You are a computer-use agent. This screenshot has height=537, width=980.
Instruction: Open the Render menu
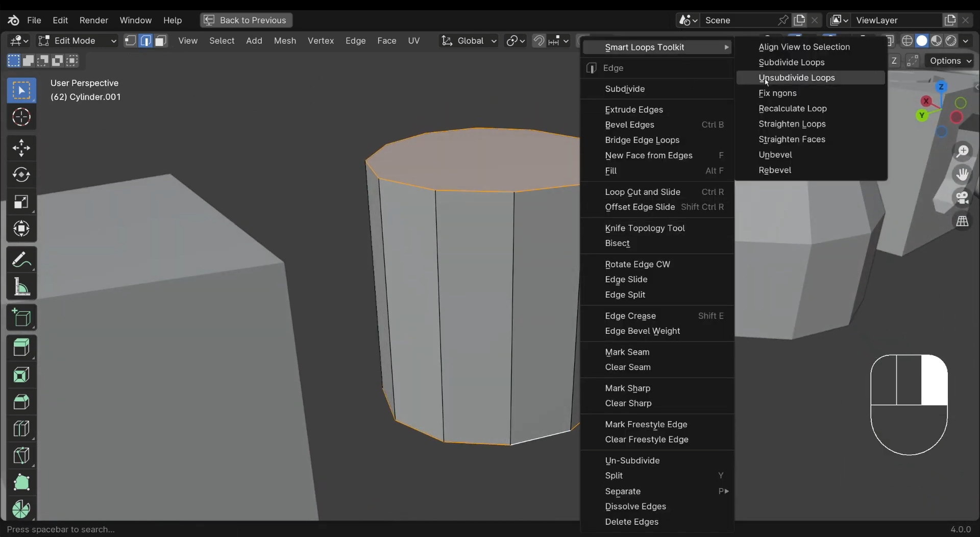[93, 20]
